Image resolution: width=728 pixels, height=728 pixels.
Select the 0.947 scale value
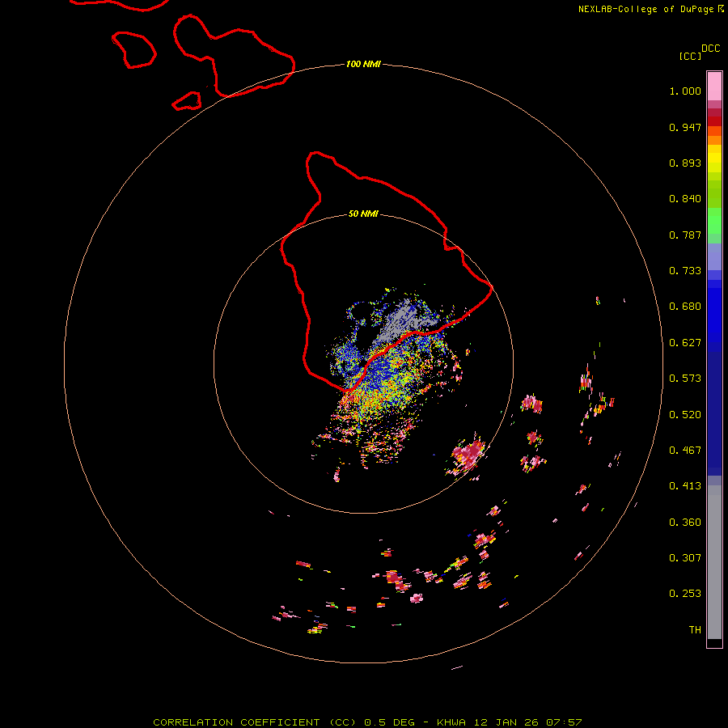685,127
